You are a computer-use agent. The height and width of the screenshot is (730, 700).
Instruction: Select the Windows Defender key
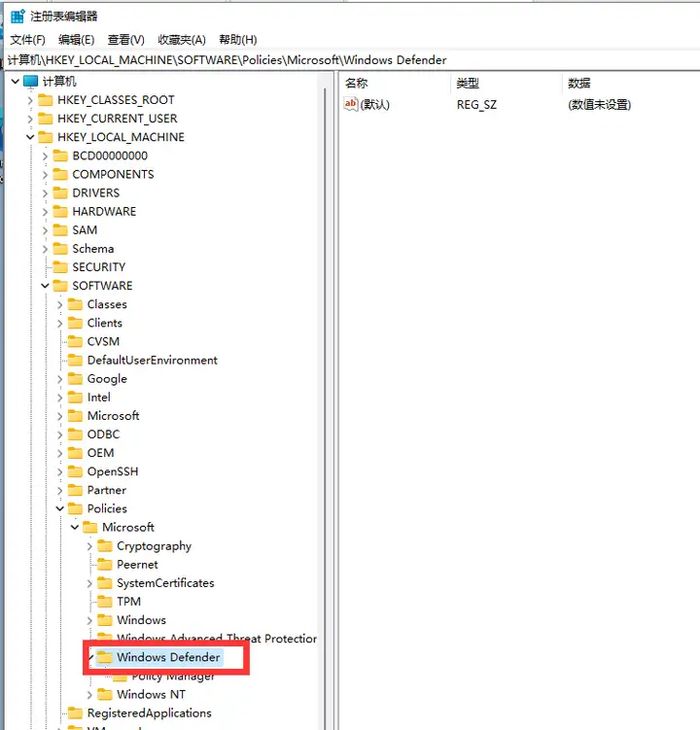point(168,657)
